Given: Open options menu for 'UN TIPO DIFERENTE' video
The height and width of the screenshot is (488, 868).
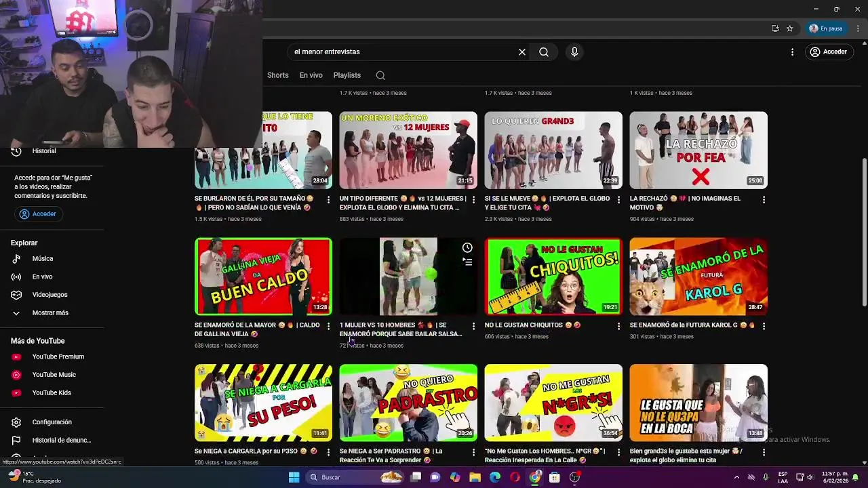Looking at the screenshot, I should click(x=473, y=200).
